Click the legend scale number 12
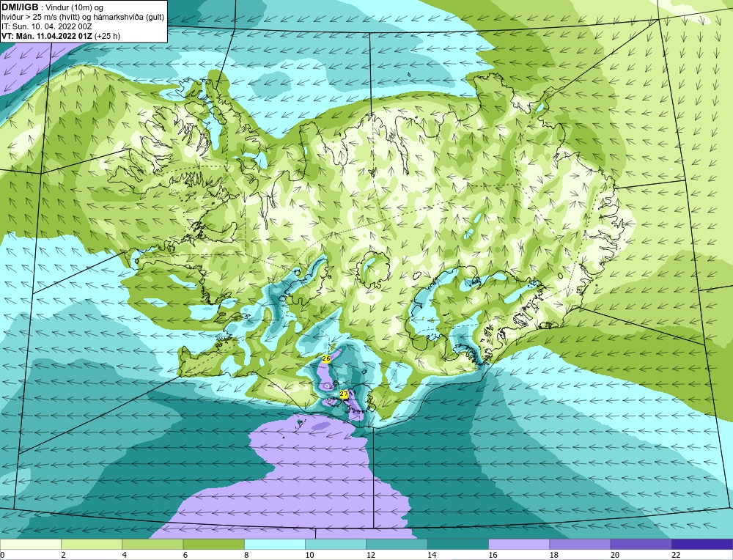Image resolution: width=733 pixels, height=560 pixels. 370,555
